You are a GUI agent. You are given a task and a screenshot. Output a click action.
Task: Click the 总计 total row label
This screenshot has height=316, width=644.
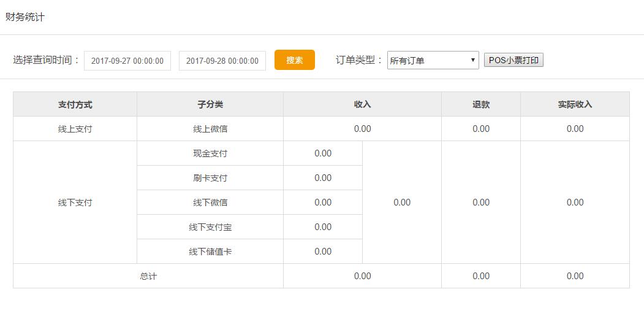pos(148,276)
